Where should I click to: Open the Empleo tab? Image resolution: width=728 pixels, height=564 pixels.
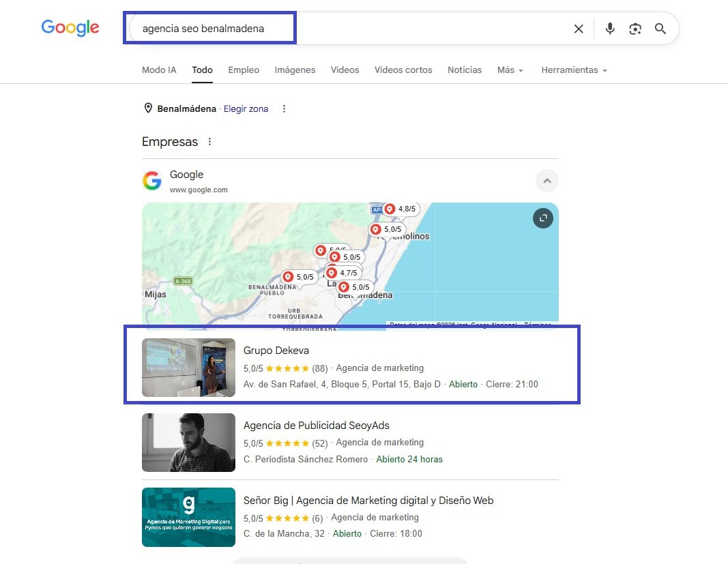tap(244, 70)
